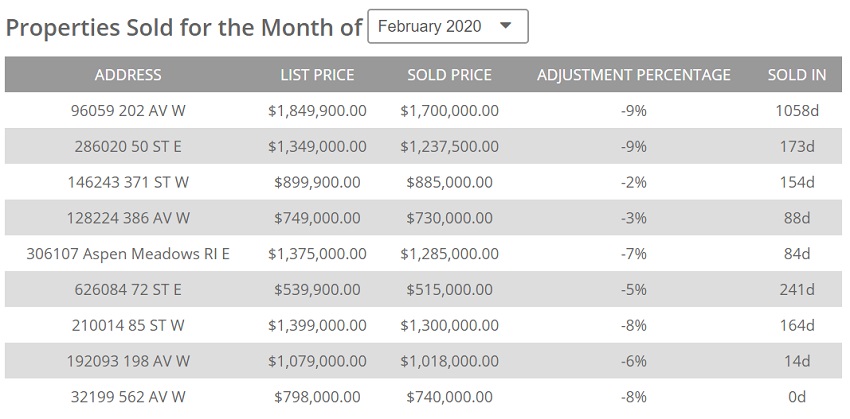Click the 128224 386 AV W address

point(128,218)
